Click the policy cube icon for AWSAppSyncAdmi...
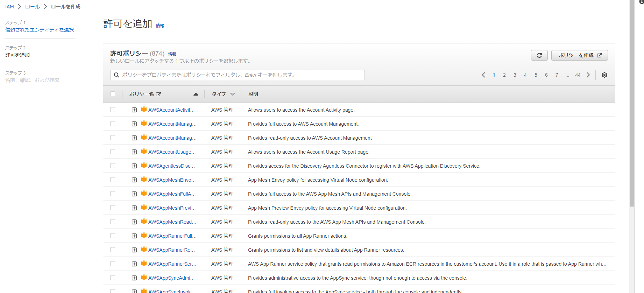The height and width of the screenshot is (293, 644). [144, 278]
